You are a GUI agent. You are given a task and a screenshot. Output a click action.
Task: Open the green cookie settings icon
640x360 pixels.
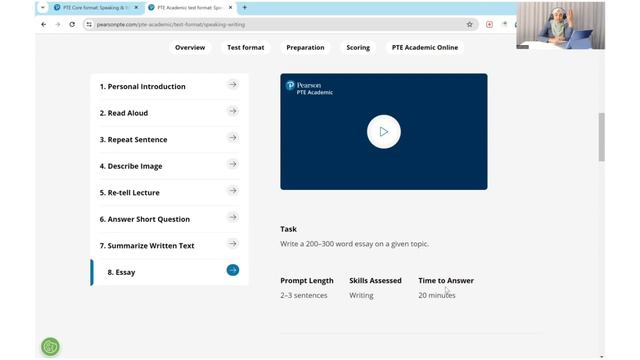pos(50,347)
